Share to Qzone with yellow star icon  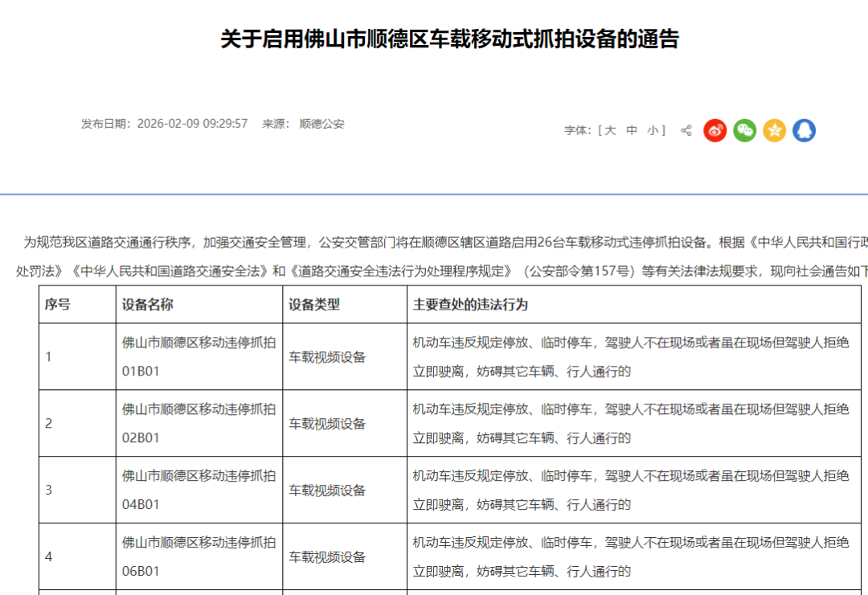pyautogui.click(x=775, y=131)
